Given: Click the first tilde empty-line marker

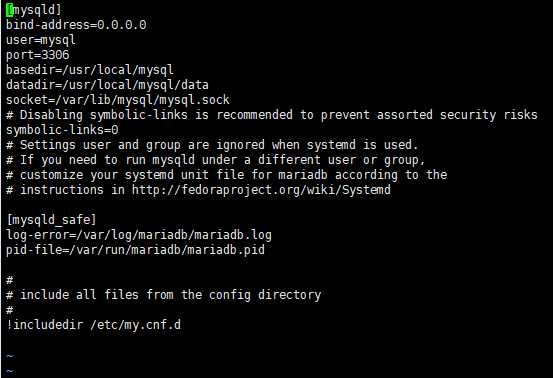Looking at the screenshot, I should point(10,356).
